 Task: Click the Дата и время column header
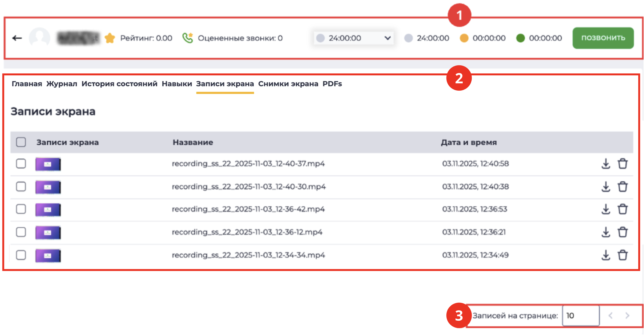tap(469, 142)
